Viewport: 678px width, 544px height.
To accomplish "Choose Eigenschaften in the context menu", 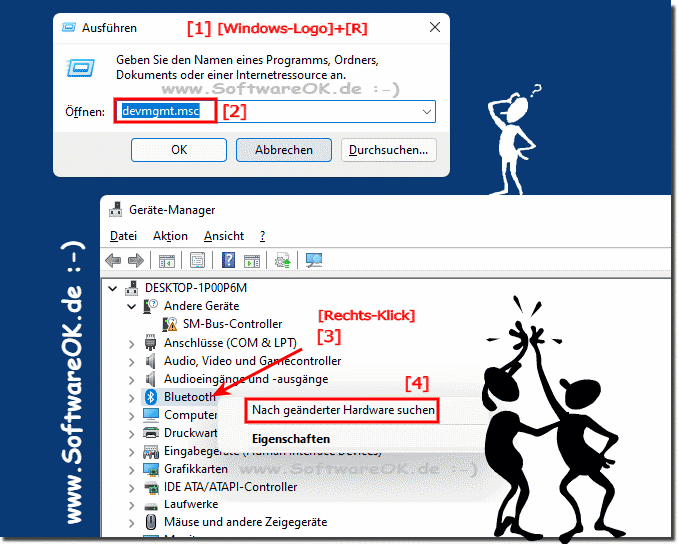I will pyautogui.click(x=291, y=439).
